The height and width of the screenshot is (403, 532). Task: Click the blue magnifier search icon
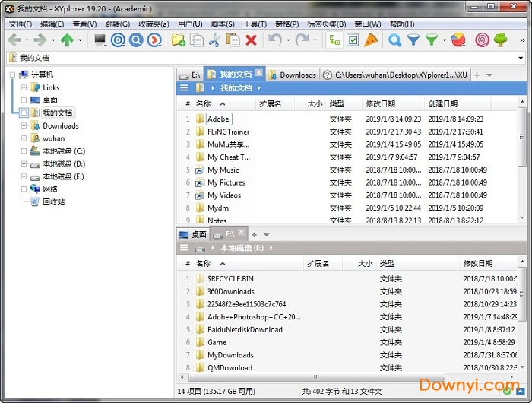[x=394, y=40]
